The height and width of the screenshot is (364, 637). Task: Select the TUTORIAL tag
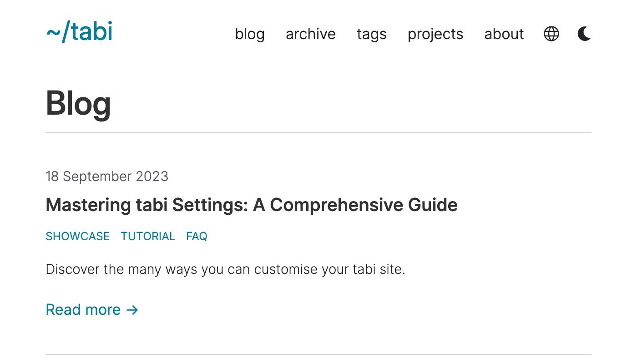pyautogui.click(x=148, y=236)
